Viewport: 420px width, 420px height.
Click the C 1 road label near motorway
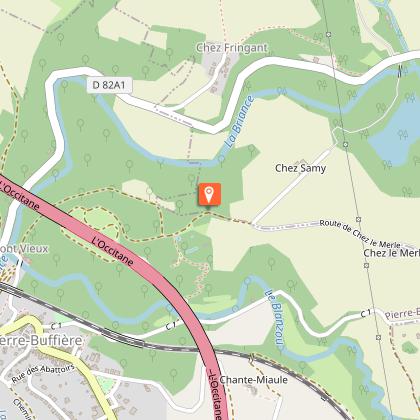170,326
